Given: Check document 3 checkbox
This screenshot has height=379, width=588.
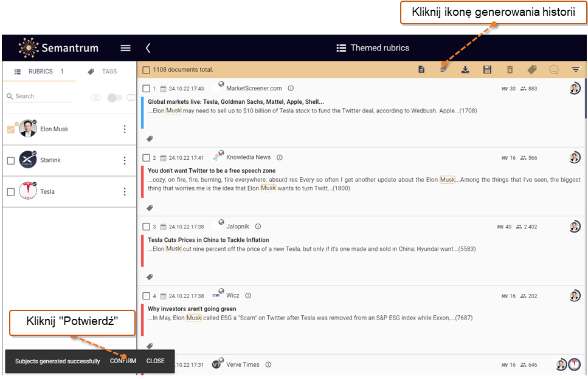Looking at the screenshot, I should (147, 227).
